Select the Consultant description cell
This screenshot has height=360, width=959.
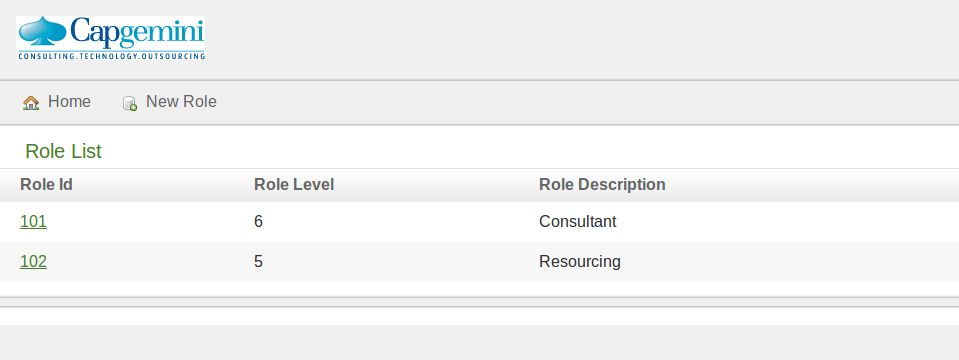tap(577, 221)
